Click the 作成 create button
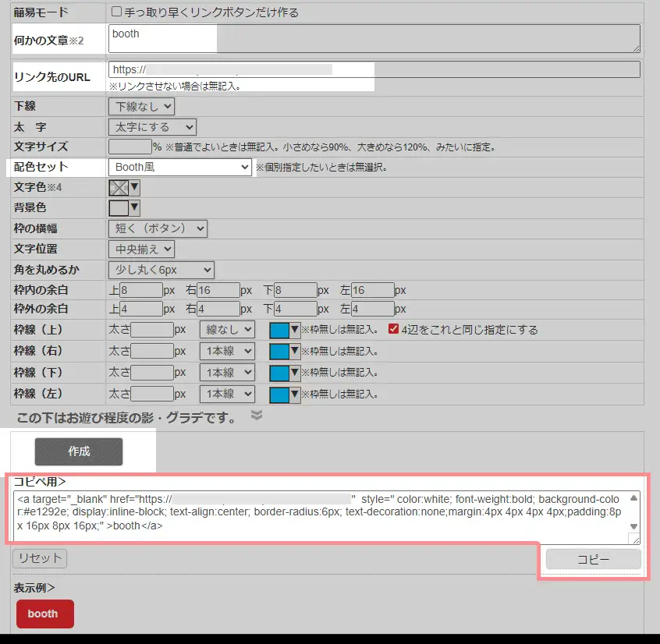This screenshot has height=644, width=660. (79, 451)
